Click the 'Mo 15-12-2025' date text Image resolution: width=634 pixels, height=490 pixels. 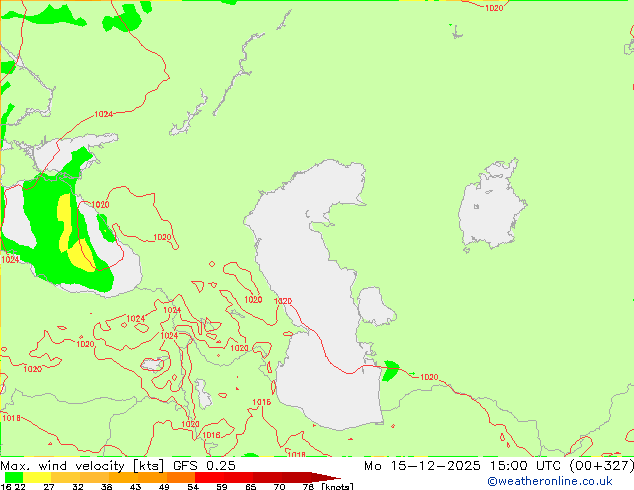click(422, 466)
